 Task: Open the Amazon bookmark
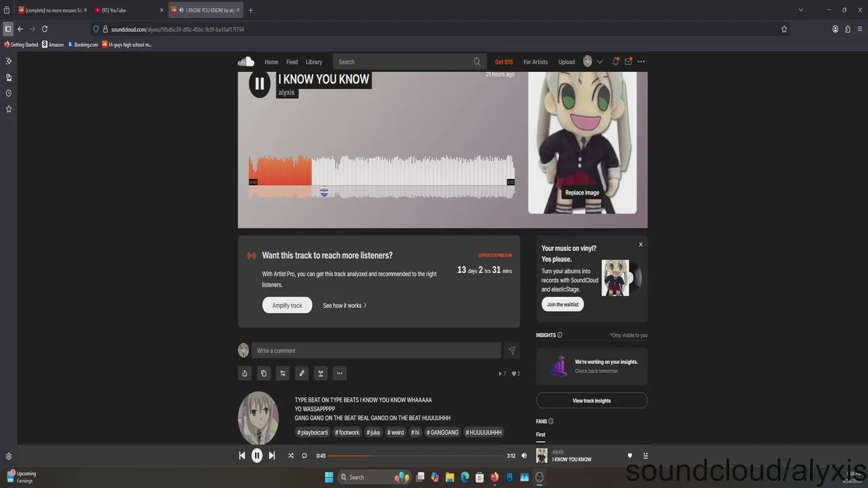(x=53, y=45)
